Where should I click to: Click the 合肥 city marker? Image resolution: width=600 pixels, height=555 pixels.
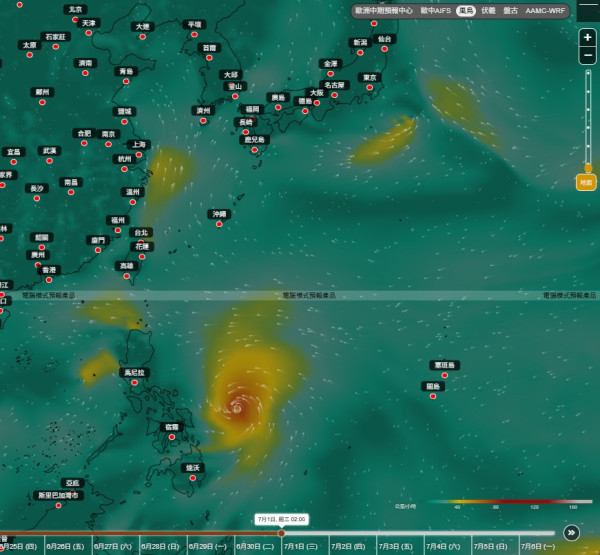pos(84,143)
